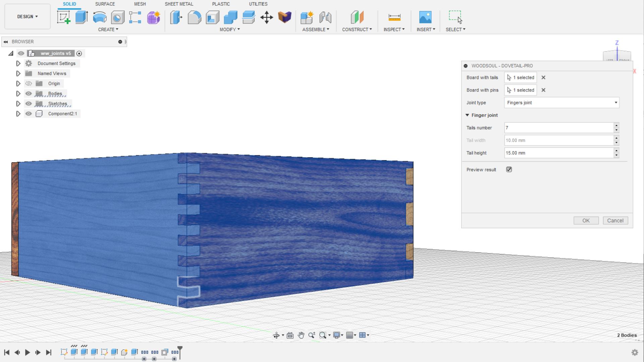Click the Tail height input field
644x362 pixels.
pos(558,153)
